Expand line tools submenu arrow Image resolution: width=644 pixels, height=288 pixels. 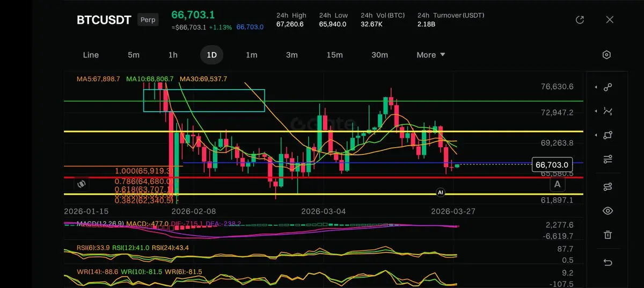pyautogui.click(x=596, y=87)
